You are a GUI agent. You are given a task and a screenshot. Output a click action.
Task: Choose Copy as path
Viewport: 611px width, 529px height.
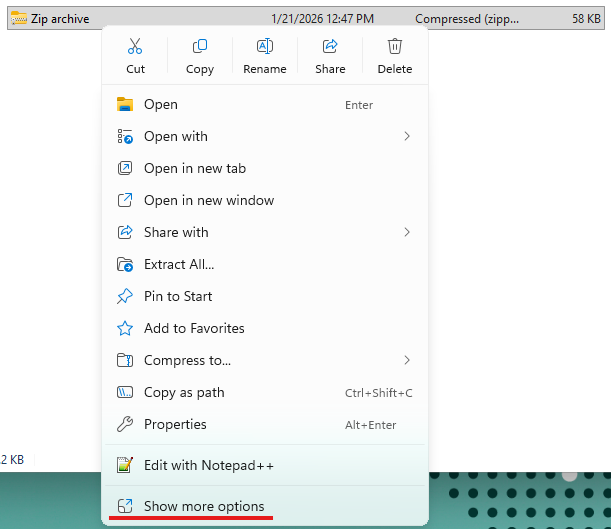[184, 392]
